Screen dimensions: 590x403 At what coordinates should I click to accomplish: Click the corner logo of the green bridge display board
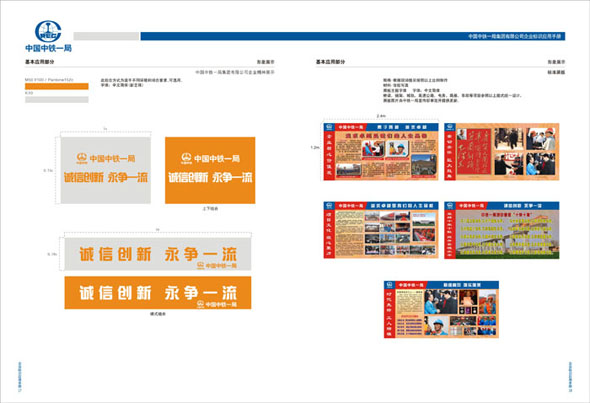point(450,206)
